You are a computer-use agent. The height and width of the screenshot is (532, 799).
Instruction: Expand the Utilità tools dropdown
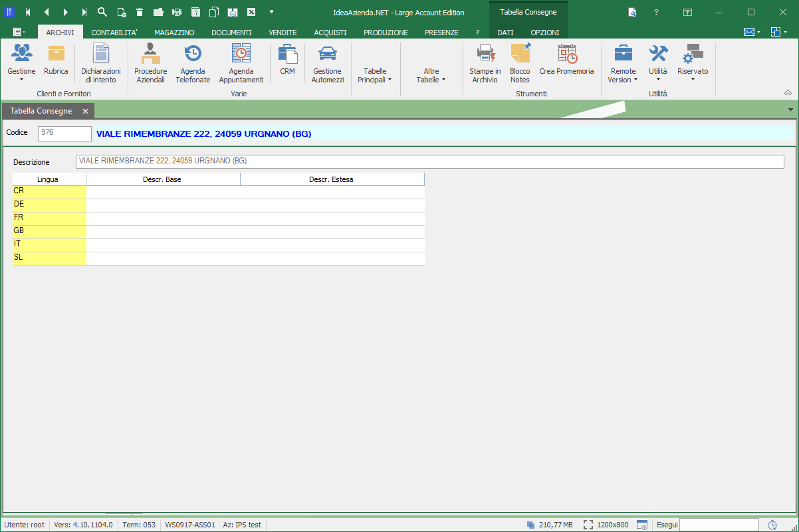coord(658,64)
